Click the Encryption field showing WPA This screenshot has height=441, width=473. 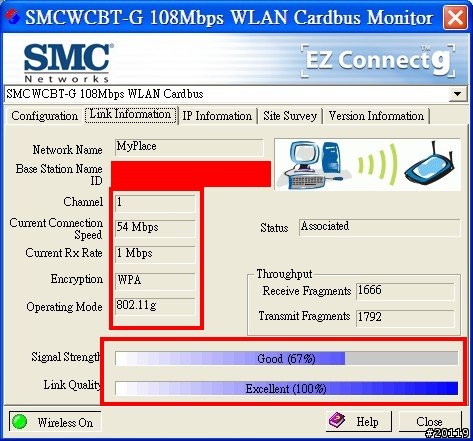click(155, 281)
